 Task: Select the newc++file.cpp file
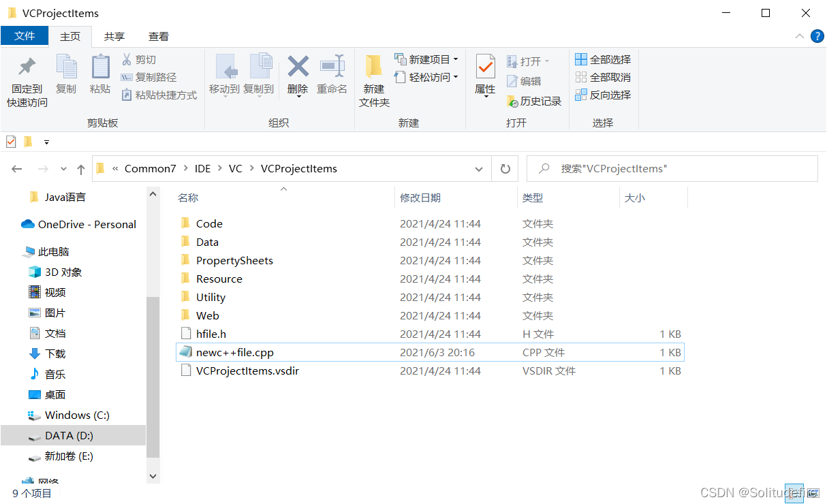[429, 352]
